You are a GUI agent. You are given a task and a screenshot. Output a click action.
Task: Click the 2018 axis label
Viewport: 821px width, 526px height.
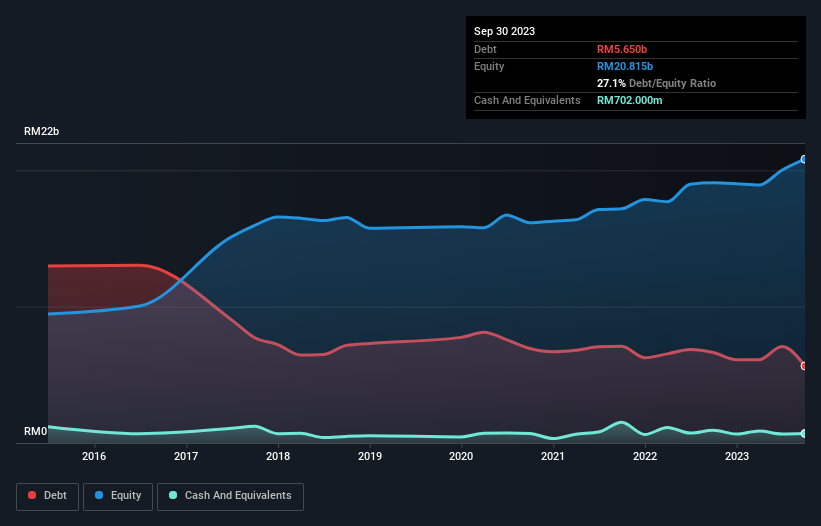pos(278,456)
